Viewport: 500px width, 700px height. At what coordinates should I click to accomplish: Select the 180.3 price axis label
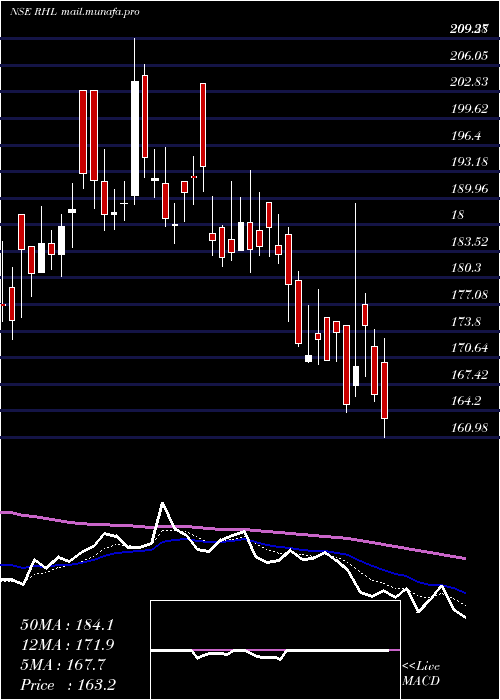pyautogui.click(x=466, y=268)
